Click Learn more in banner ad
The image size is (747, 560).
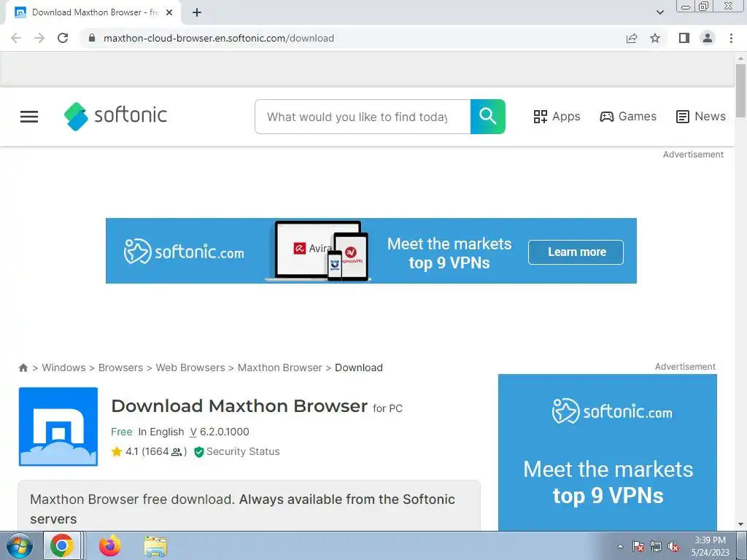point(576,252)
